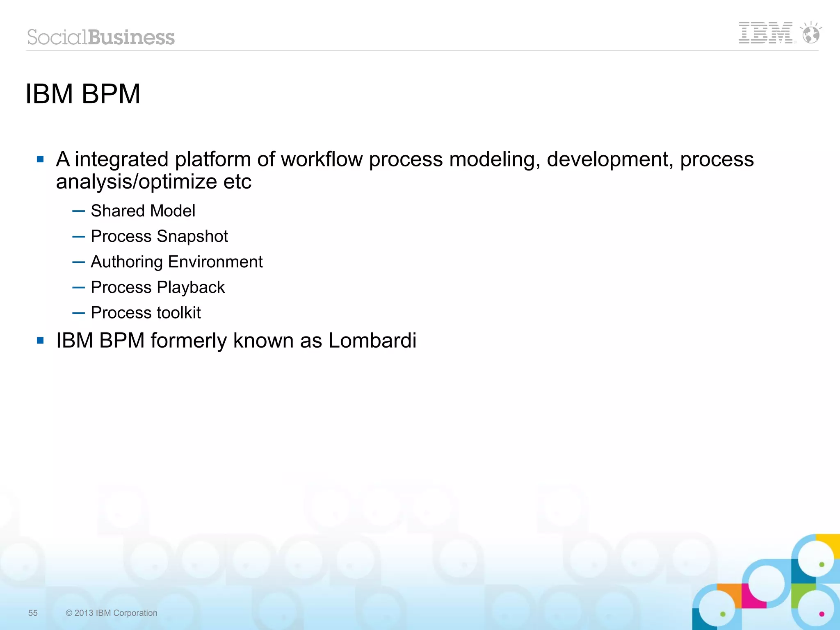840x630 pixels.
Task: Click 'IBM BPM formerly known as Lombardi'
Action: pos(236,341)
